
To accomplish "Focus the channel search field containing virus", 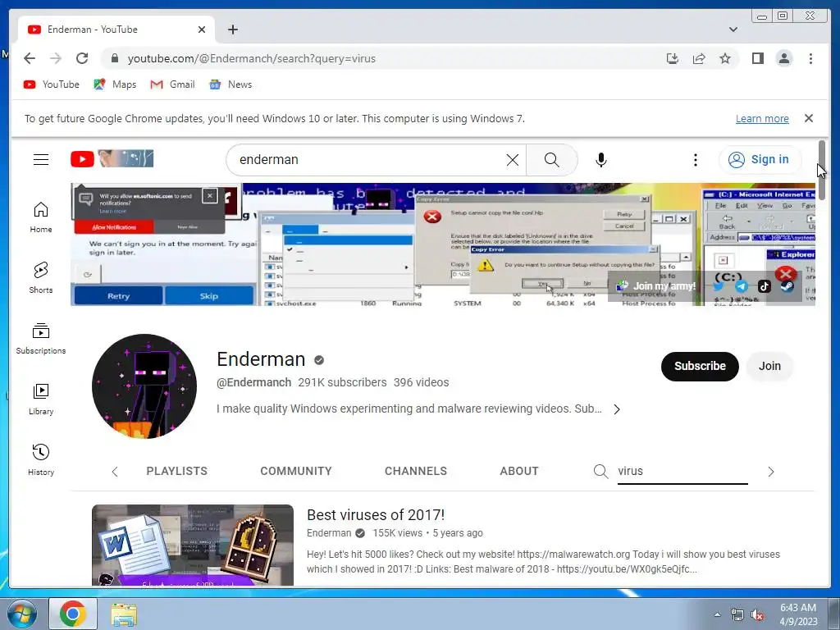I will tap(682, 472).
